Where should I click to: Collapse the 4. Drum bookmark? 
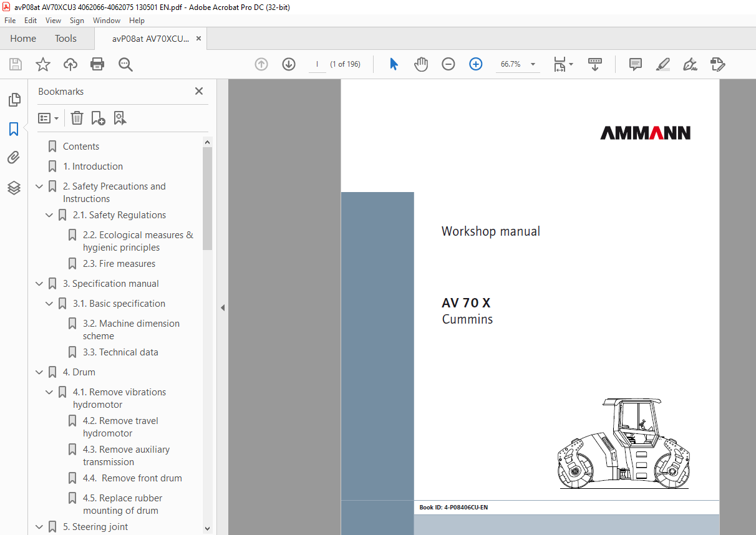pos(40,372)
